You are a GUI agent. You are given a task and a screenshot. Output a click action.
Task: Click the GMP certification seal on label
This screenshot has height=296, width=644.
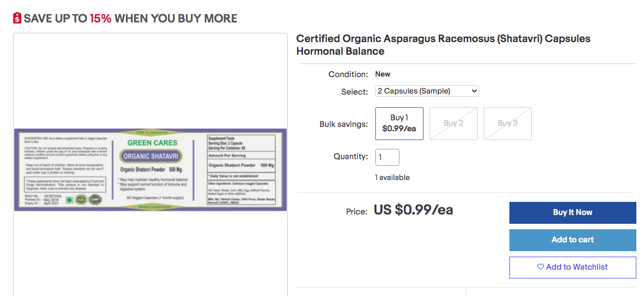(x=96, y=200)
